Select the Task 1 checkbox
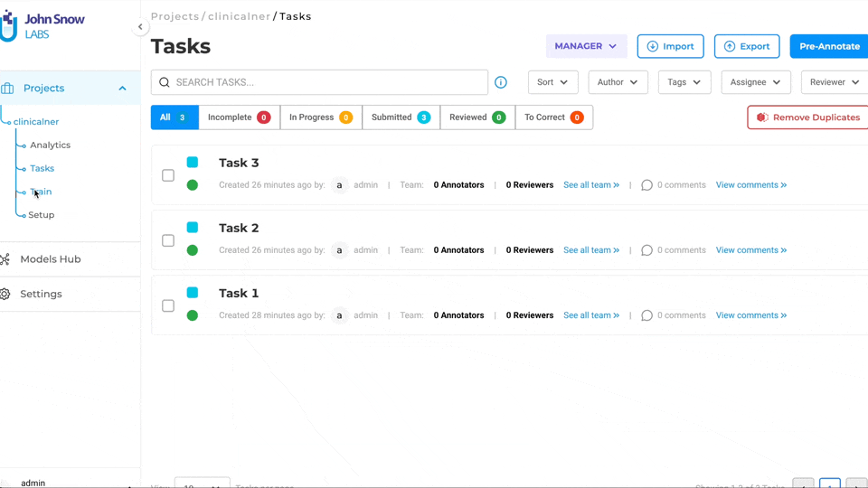 click(168, 306)
